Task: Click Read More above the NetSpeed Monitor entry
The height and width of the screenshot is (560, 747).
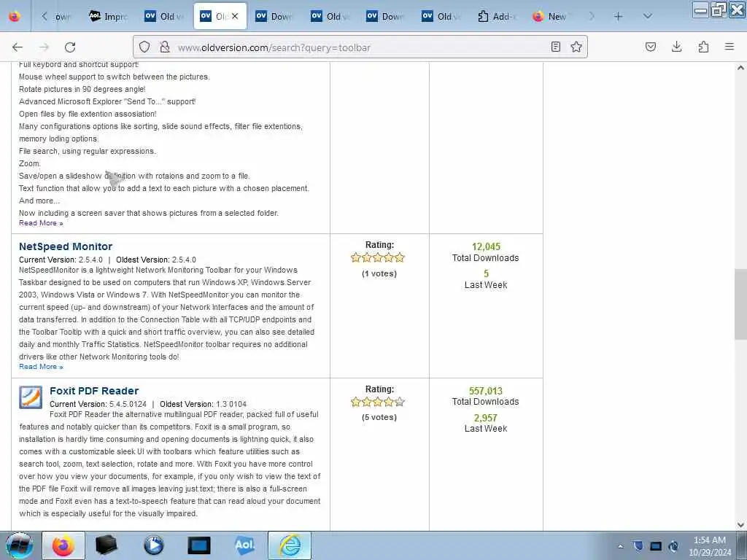Action: click(41, 223)
